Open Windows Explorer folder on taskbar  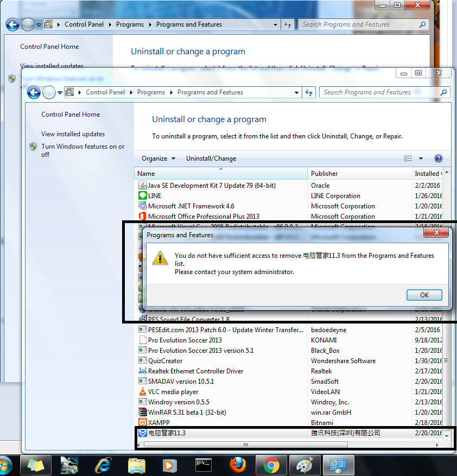point(137,465)
